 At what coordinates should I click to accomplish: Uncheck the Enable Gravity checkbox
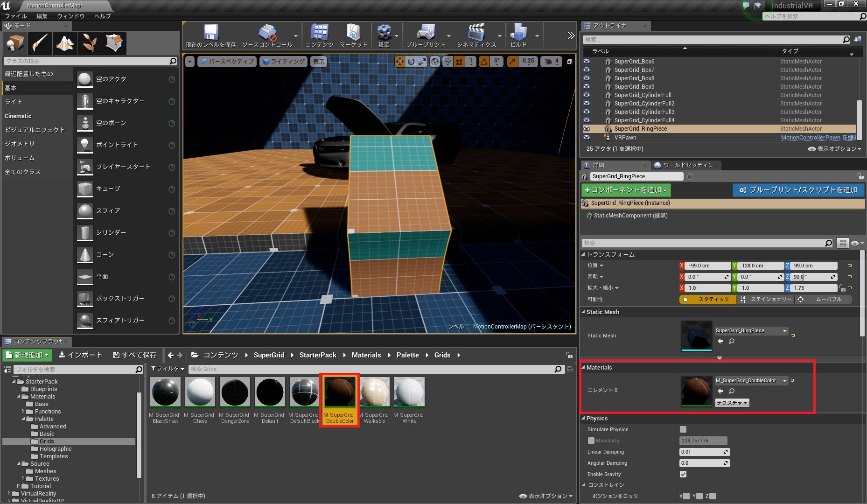683,474
